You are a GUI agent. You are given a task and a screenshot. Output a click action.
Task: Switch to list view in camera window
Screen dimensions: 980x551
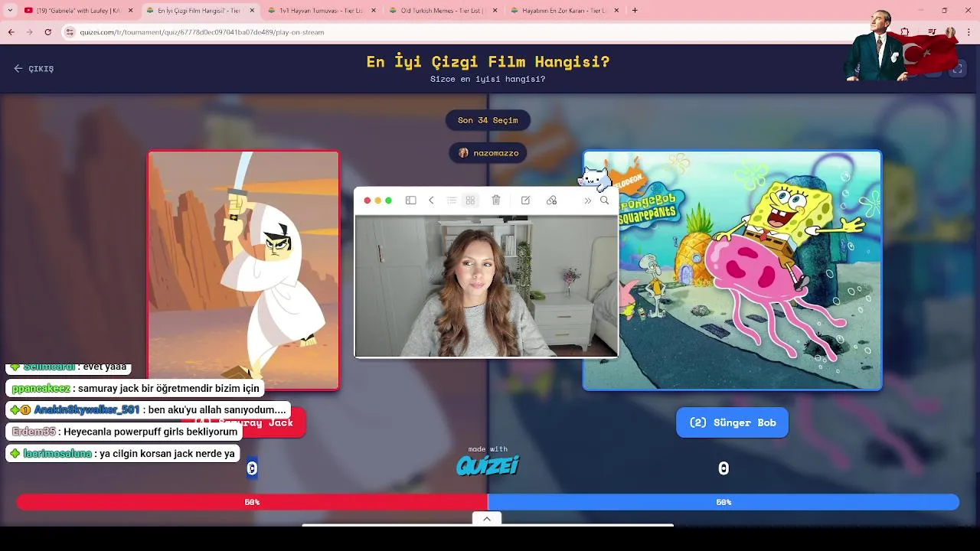tap(452, 201)
